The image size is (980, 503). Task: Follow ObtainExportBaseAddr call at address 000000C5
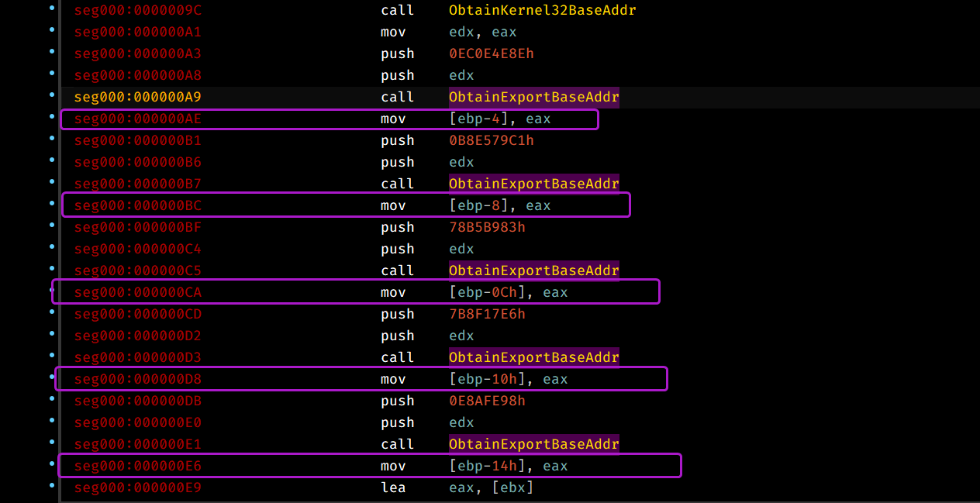point(533,271)
